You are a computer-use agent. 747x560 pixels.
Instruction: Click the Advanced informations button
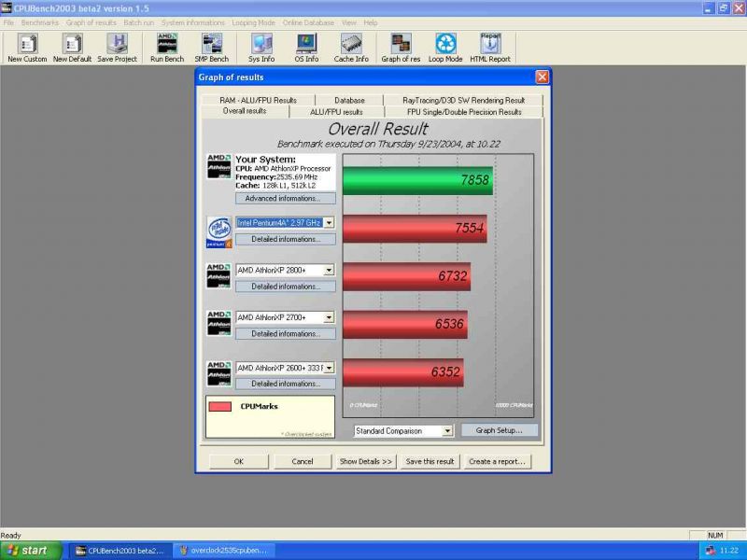pyautogui.click(x=286, y=198)
